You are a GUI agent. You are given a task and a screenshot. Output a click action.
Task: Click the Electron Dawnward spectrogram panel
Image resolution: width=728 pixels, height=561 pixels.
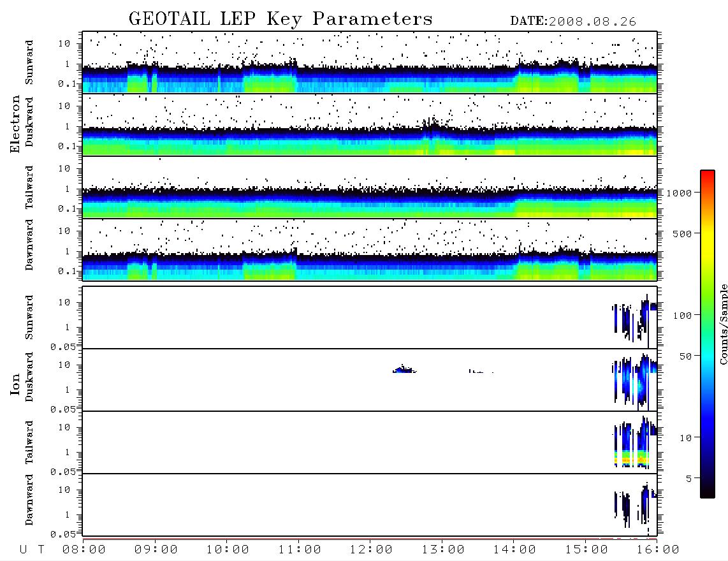370,249
